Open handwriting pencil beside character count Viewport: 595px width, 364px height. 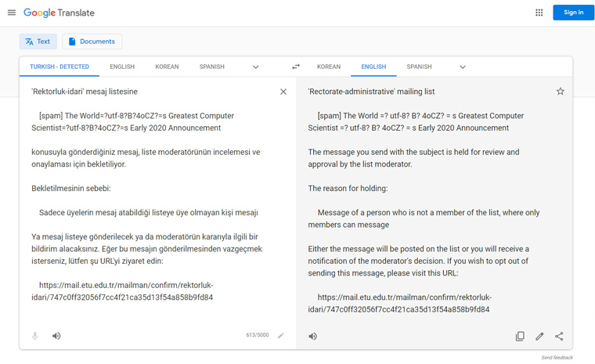pyautogui.click(x=281, y=335)
